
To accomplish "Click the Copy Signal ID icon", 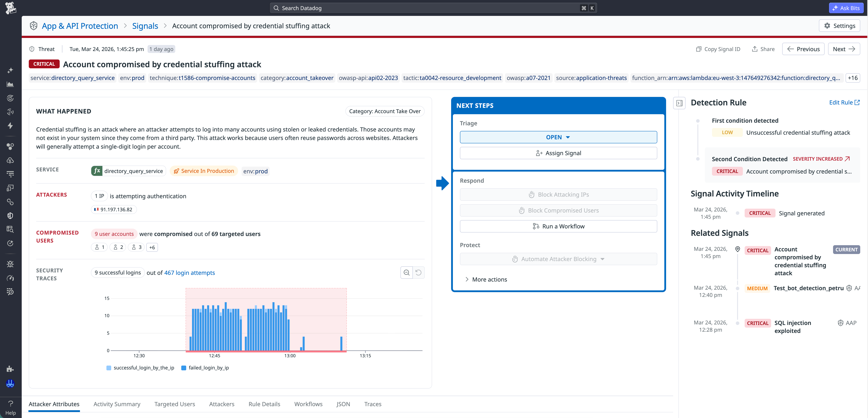I will pos(698,49).
